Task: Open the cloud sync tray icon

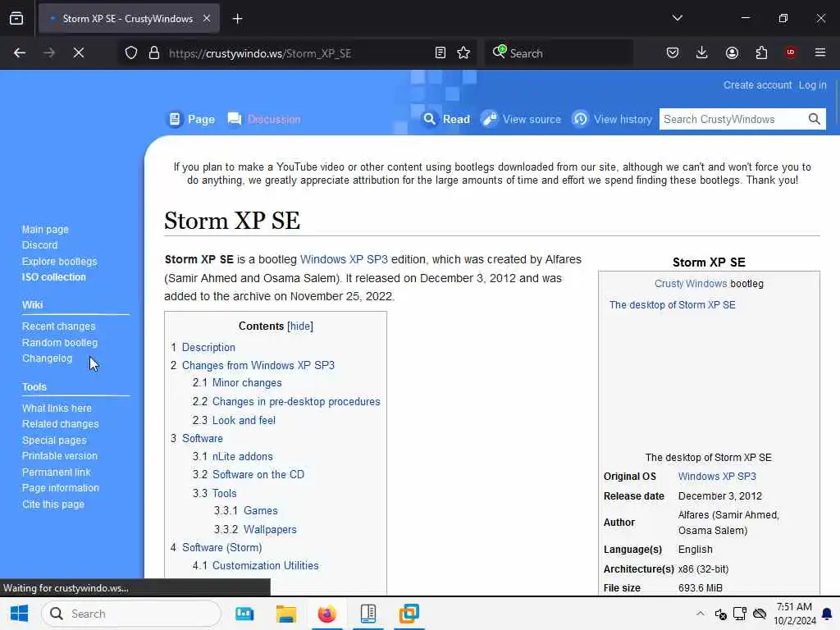Action: 760,614
